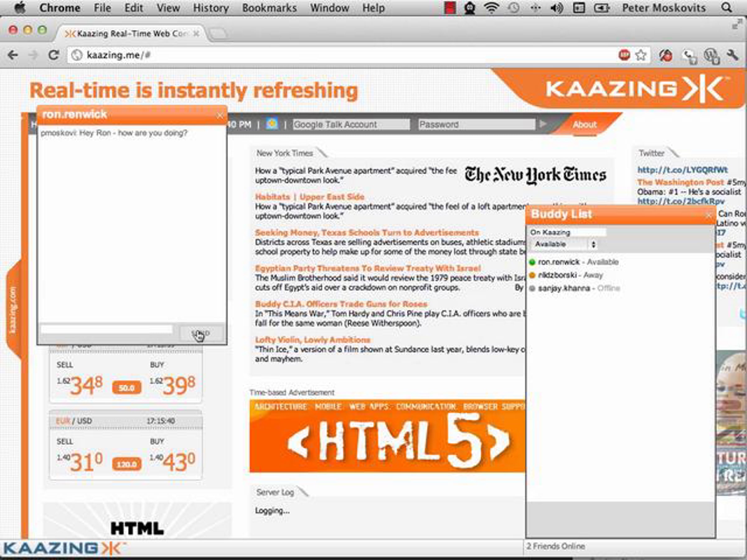Image resolution: width=747 pixels, height=560 pixels.
Task: Click the Google Talk Account field
Action: pyautogui.click(x=351, y=124)
